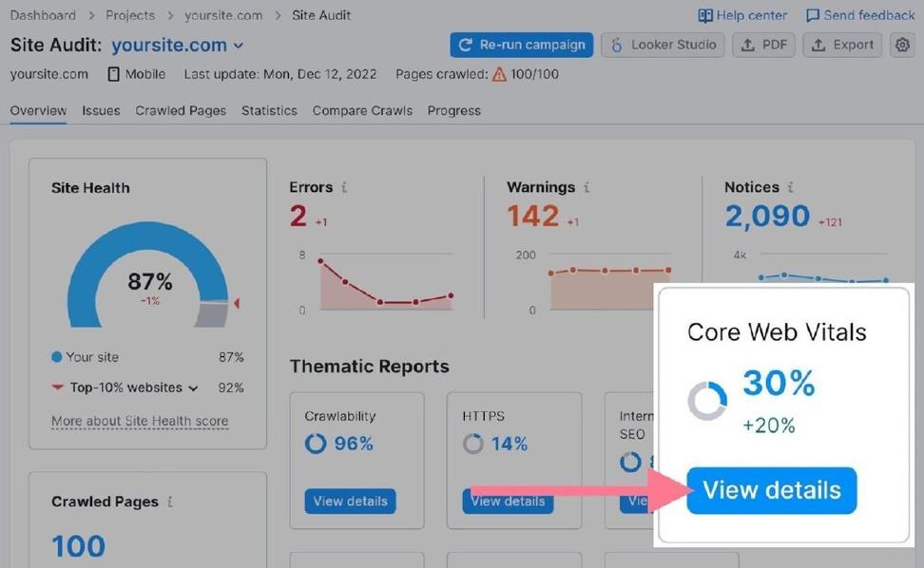View details for Core Web Vitals
The height and width of the screenshot is (568, 924).
(x=771, y=490)
